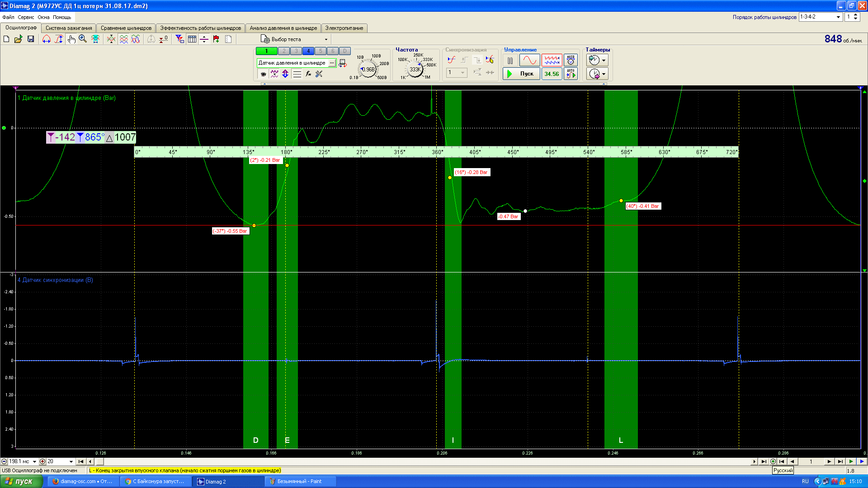Open the Окна menu
This screenshot has width=868, height=488.
pos(43,17)
